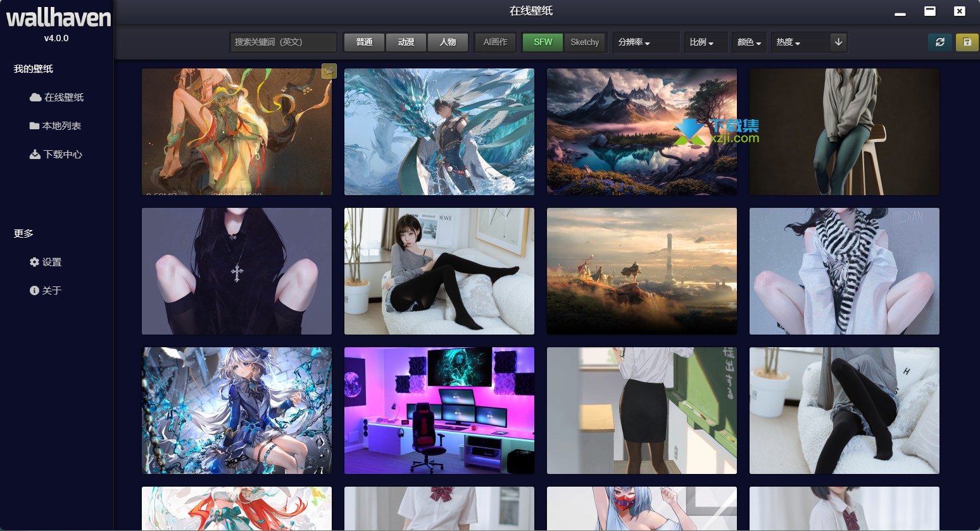Open the silver-haired anime girl wallpaper

pyautogui.click(x=237, y=411)
